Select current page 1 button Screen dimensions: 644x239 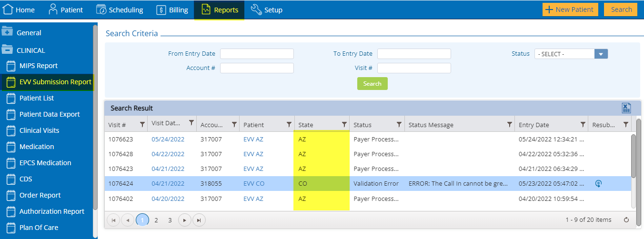pyautogui.click(x=142, y=220)
